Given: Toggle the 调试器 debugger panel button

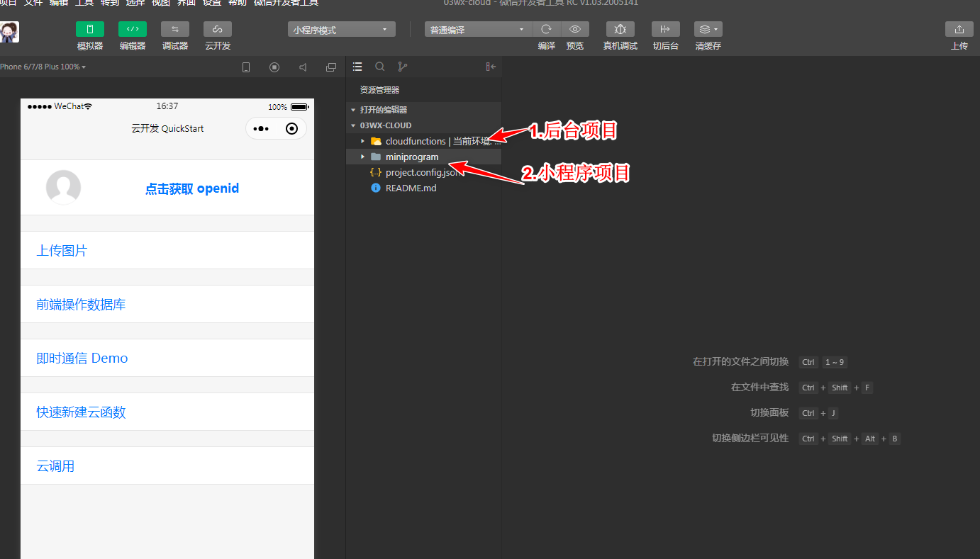Looking at the screenshot, I should click(x=175, y=29).
